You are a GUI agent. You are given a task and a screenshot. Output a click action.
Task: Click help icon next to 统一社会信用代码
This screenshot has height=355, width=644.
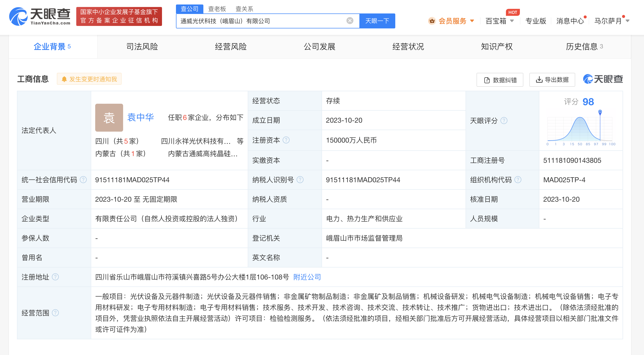point(83,180)
